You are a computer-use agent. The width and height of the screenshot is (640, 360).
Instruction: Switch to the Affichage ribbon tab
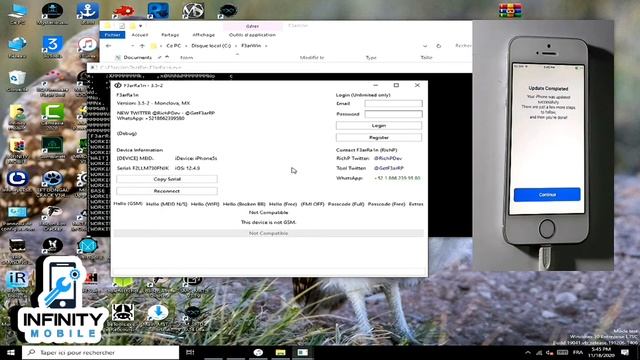pos(204,35)
